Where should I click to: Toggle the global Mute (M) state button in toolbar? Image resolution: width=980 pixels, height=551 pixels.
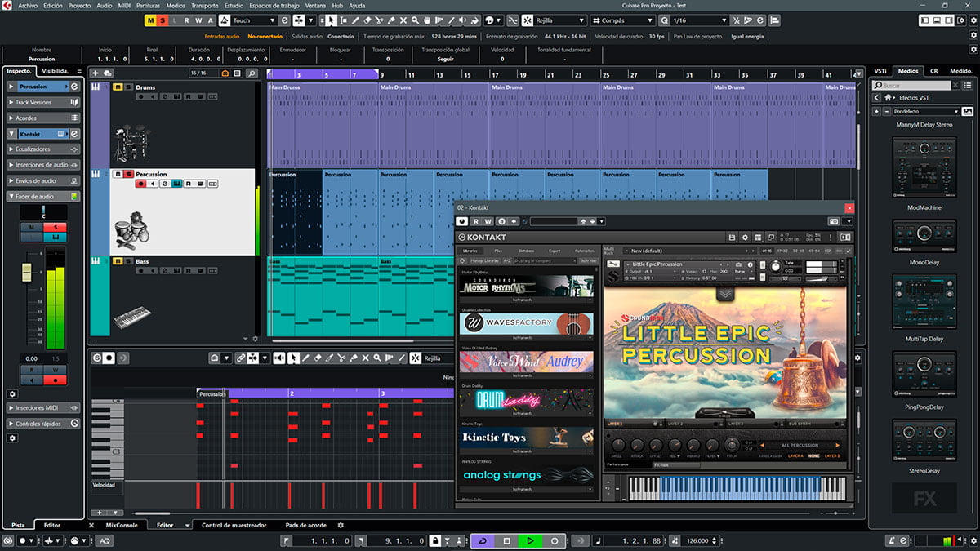[x=151, y=20]
